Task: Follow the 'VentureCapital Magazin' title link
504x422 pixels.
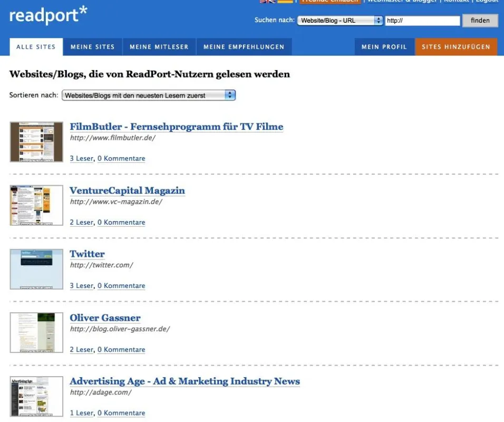Action: pos(127,190)
